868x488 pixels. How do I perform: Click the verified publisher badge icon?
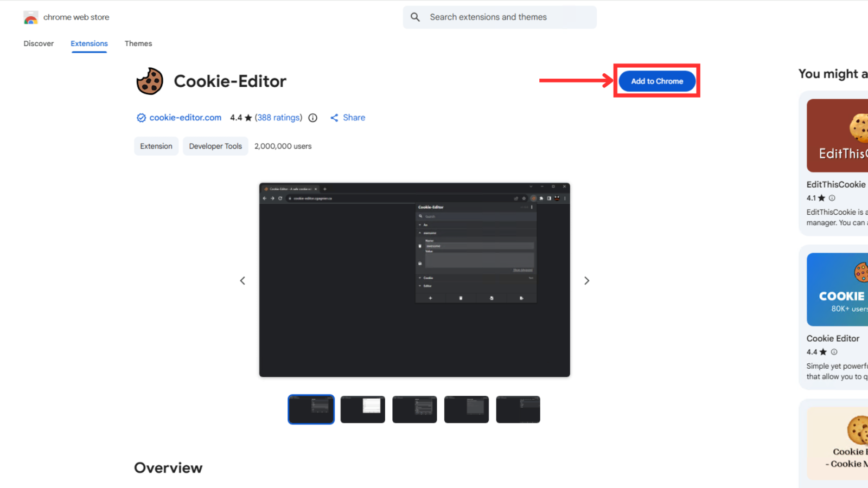click(141, 118)
